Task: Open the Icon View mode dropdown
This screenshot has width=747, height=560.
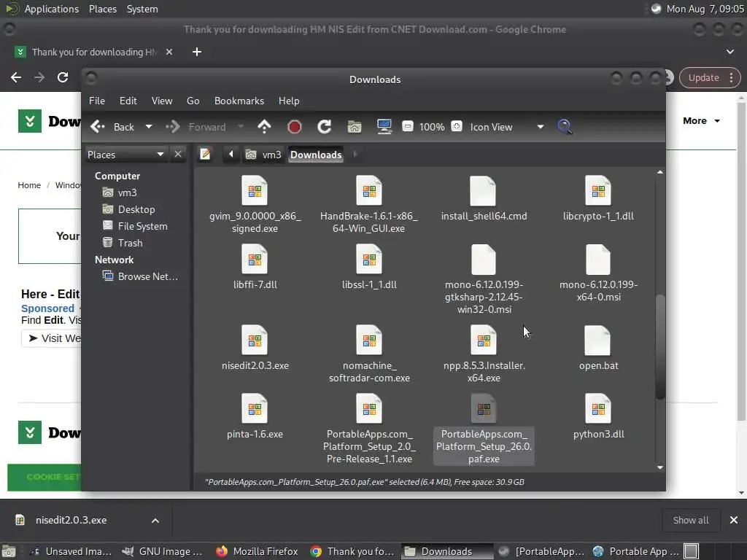Action: pyautogui.click(x=507, y=127)
